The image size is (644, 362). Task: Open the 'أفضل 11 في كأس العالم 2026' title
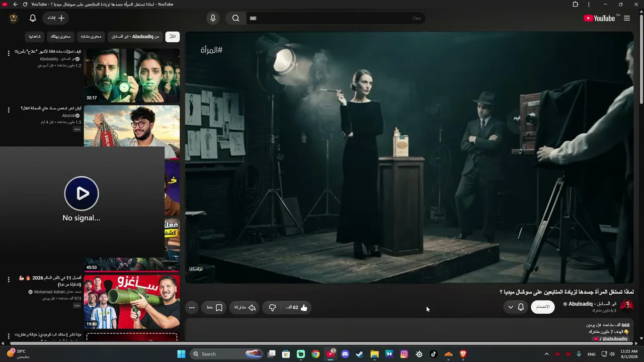[50, 281]
